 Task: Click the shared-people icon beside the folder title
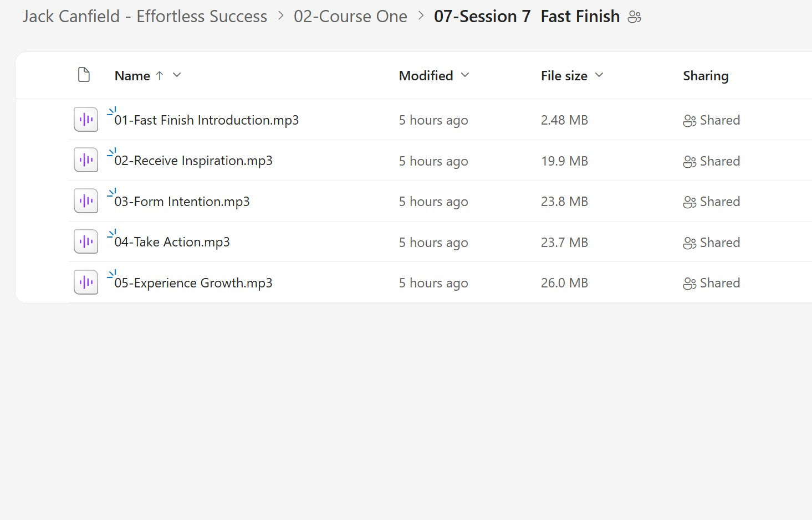coord(635,17)
